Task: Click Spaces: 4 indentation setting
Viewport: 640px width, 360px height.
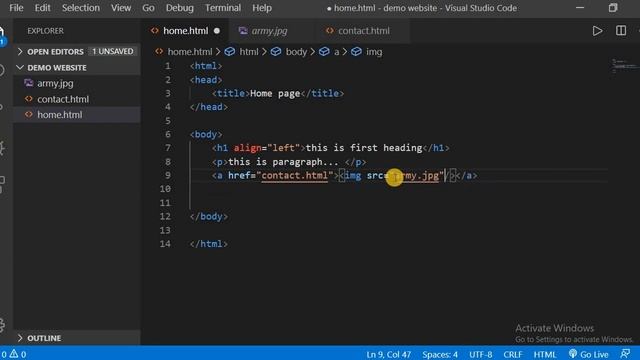Action: click(x=440, y=354)
